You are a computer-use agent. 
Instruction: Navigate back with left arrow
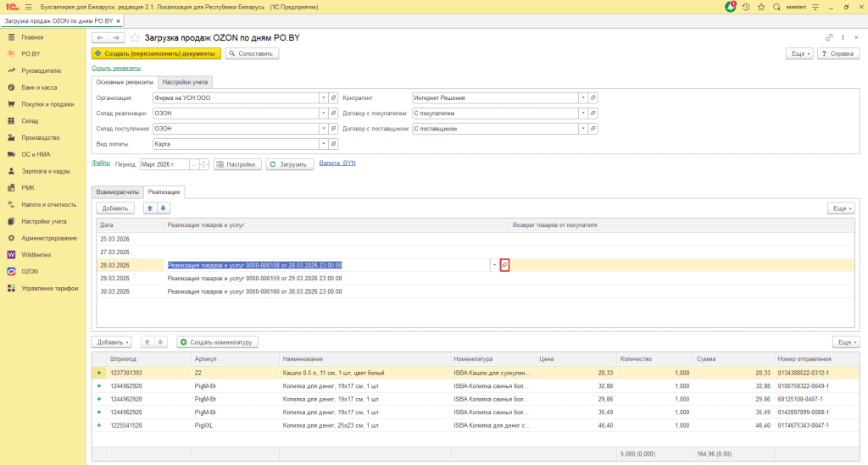[100, 37]
